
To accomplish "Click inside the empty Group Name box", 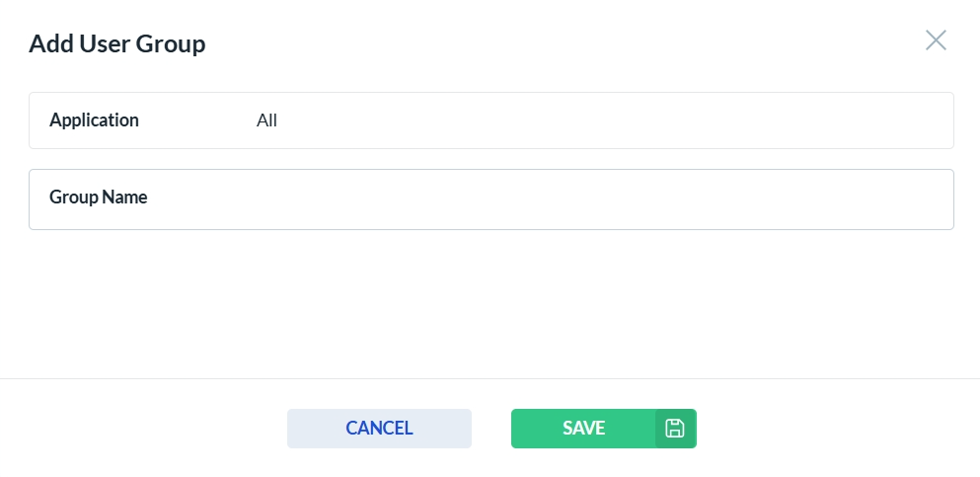I will click(x=553, y=199).
